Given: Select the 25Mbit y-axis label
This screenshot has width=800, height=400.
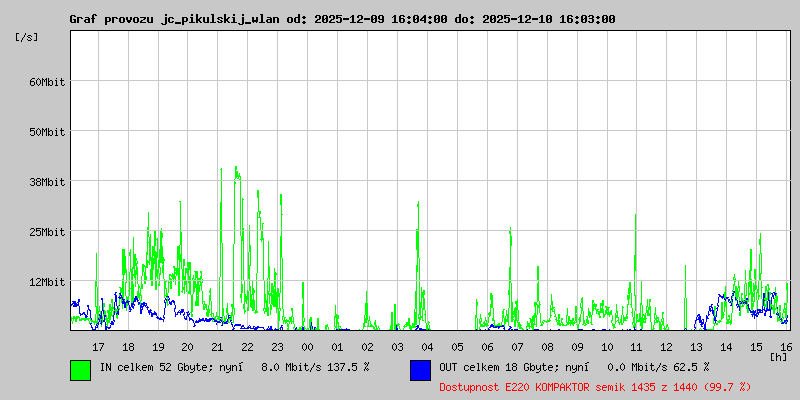Looking at the screenshot, I should coord(46,232).
